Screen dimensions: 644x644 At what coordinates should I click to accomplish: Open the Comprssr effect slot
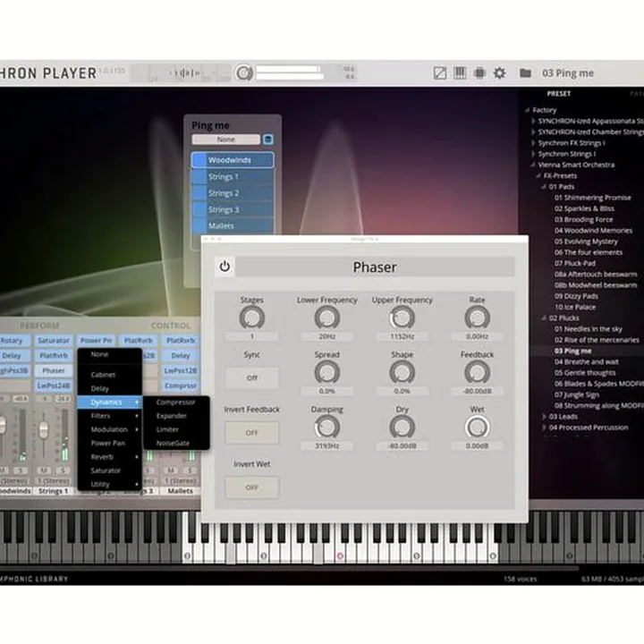coord(181,386)
